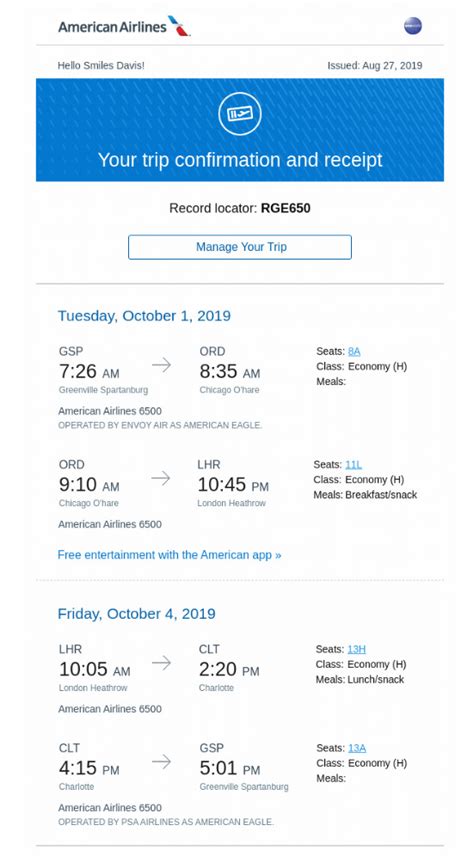
Task: Click the Hello Smiles Davis greeting
Action: (x=101, y=66)
